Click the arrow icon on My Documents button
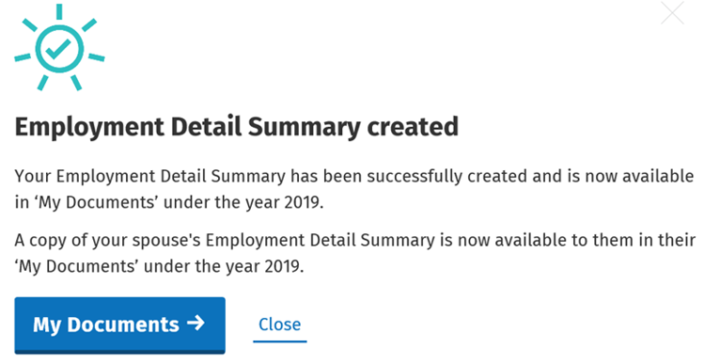The height and width of the screenshot is (364, 720). click(x=196, y=323)
